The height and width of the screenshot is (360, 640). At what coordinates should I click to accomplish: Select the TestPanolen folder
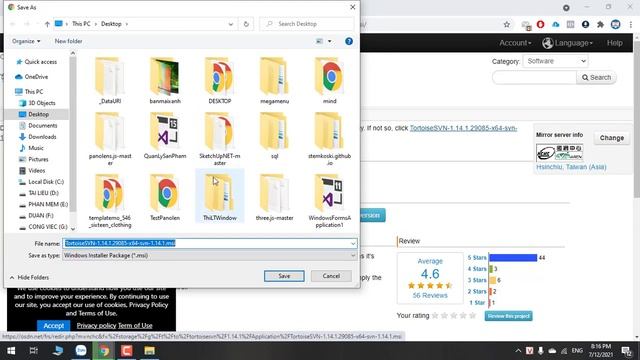coord(165,198)
